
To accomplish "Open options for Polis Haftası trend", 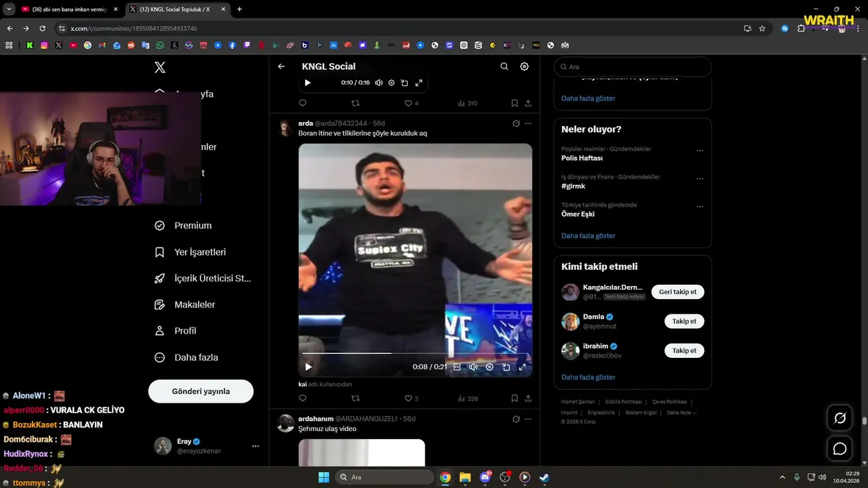I will (700, 151).
